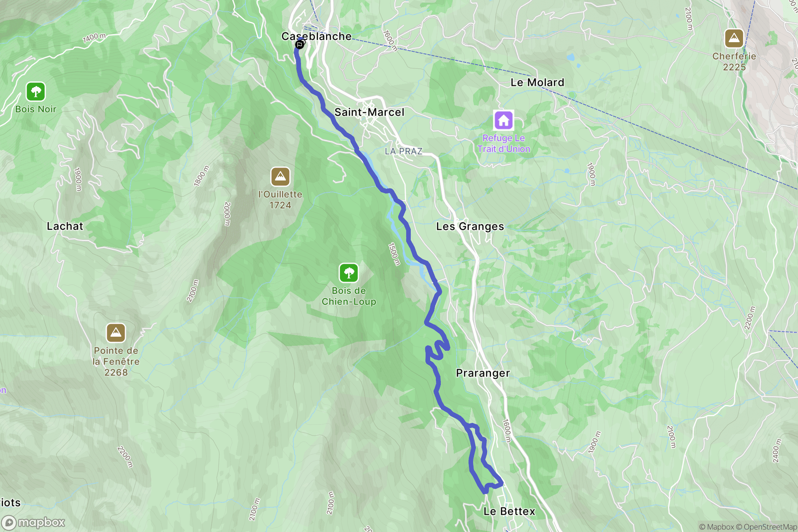Click the Bois Noir park icon
798x532 pixels.
click(x=36, y=92)
